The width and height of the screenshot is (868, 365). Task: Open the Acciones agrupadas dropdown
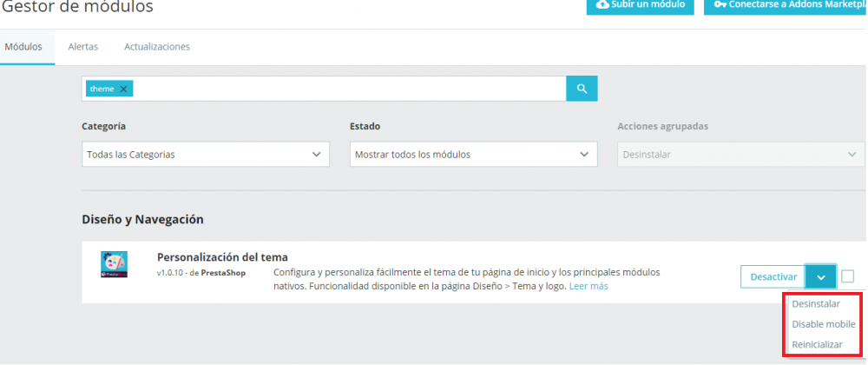click(x=740, y=155)
